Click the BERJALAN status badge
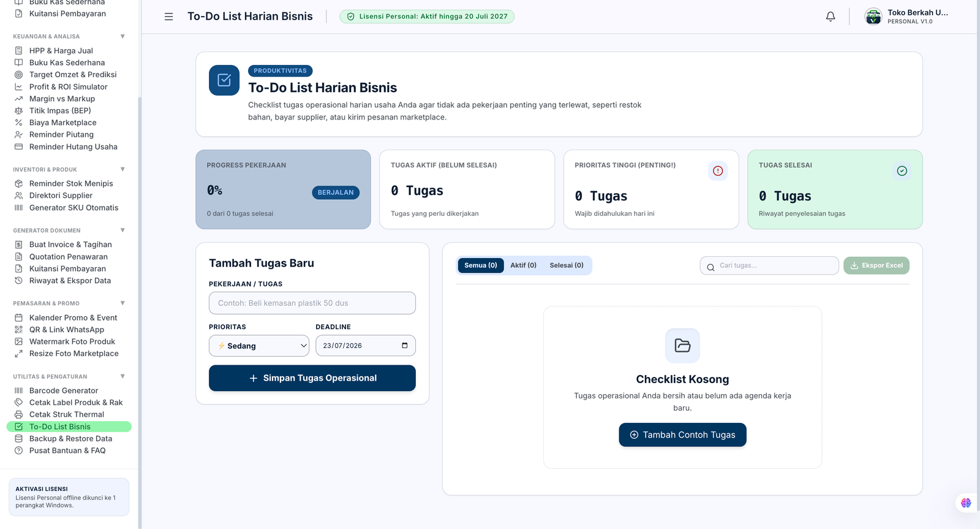The image size is (980, 529). tap(336, 192)
